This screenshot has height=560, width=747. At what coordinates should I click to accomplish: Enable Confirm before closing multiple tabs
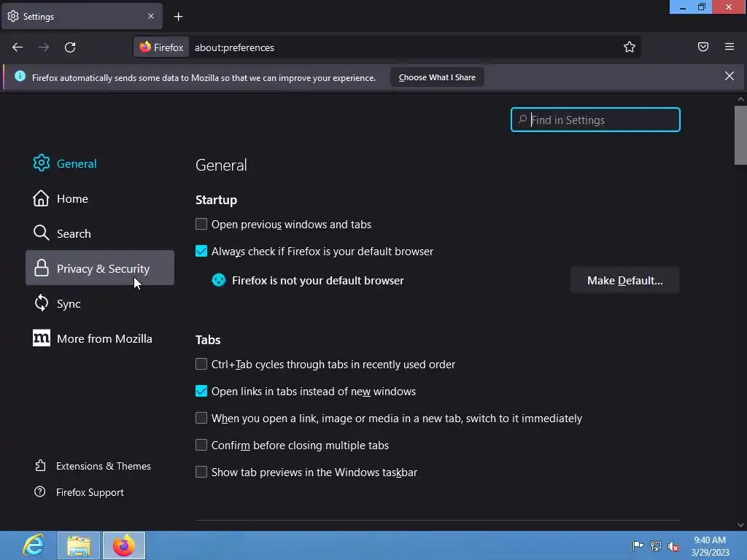tap(201, 445)
